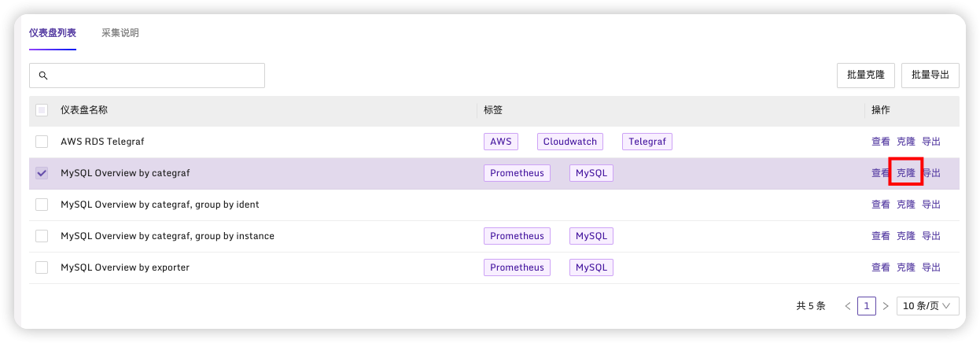Switch to the 采集说明 tab
Viewport: 980px width, 343px height.
[120, 33]
